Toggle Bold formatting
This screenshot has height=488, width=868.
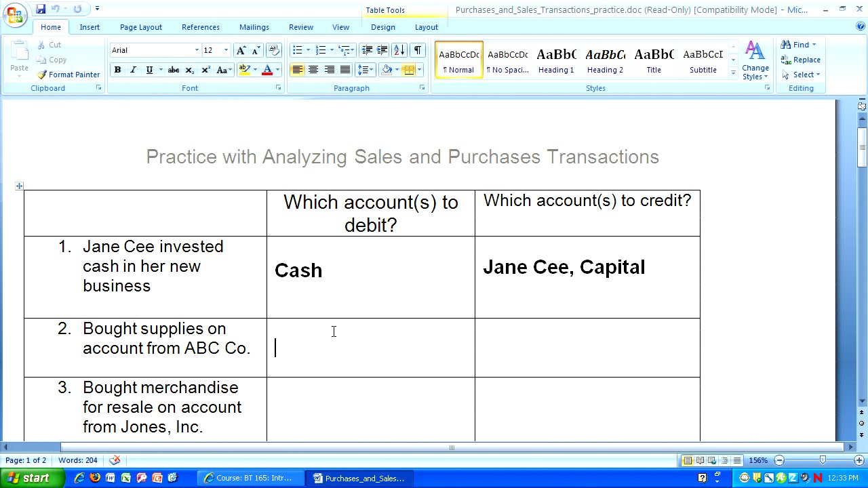point(117,70)
